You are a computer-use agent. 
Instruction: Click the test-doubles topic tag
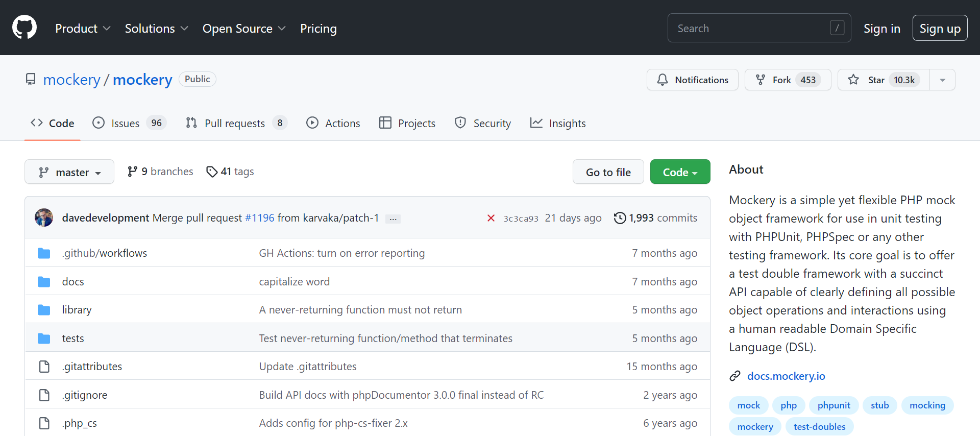820,427
